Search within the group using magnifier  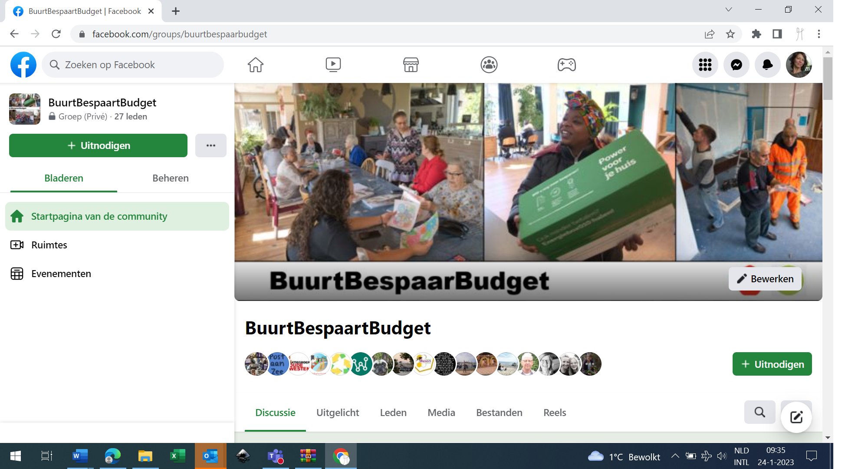click(x=760, y=412)
